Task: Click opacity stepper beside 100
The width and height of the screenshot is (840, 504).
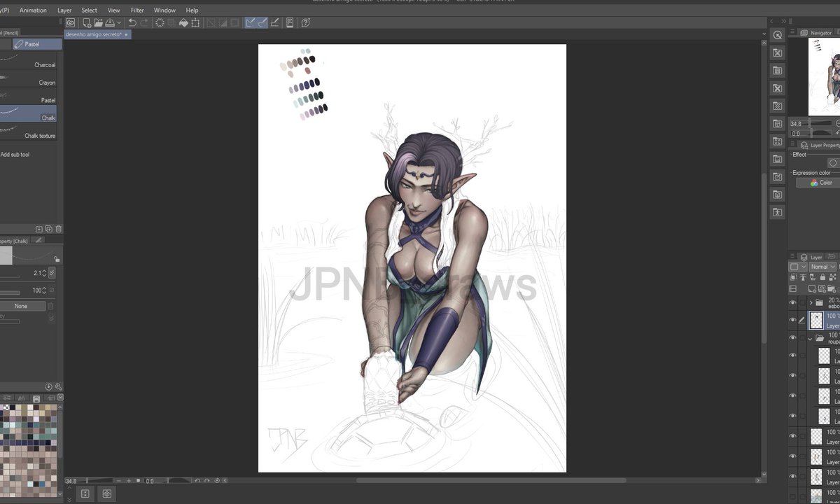Action: click(x=44, y=290)
